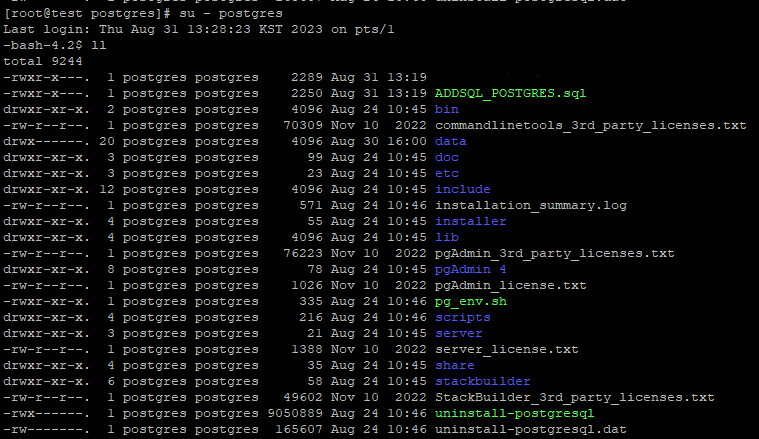Click server_license.txt file name

[506, 349]
